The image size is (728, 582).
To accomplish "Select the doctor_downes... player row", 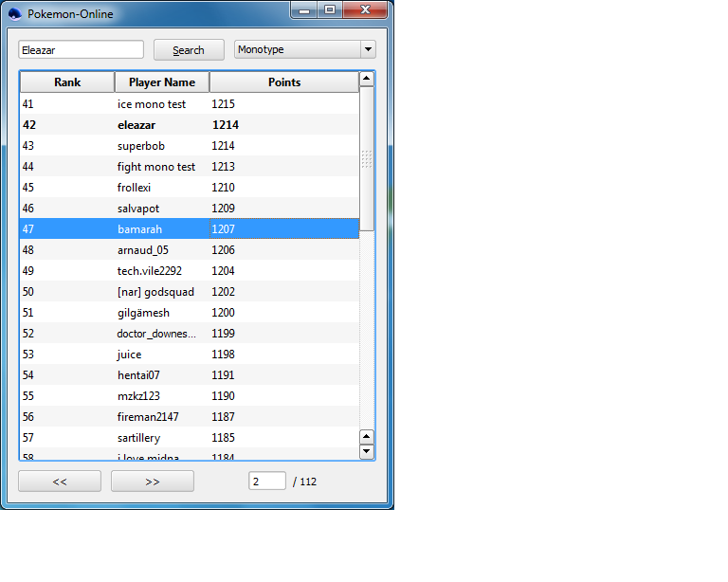I will tap(190, 334).
